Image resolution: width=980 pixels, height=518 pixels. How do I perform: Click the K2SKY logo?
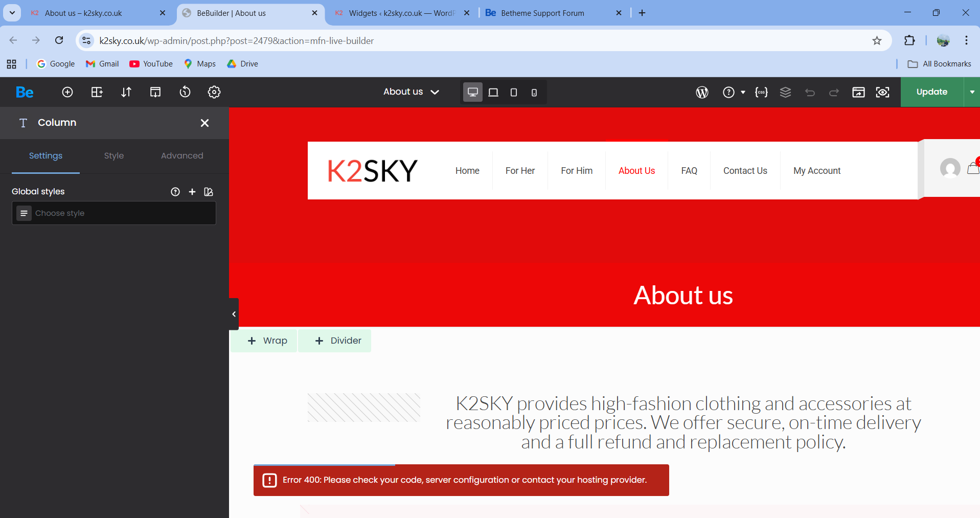372,171
